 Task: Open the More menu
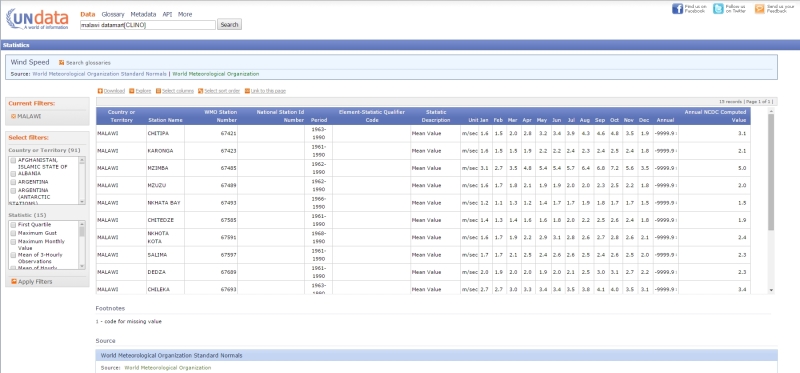click(185, 14)
